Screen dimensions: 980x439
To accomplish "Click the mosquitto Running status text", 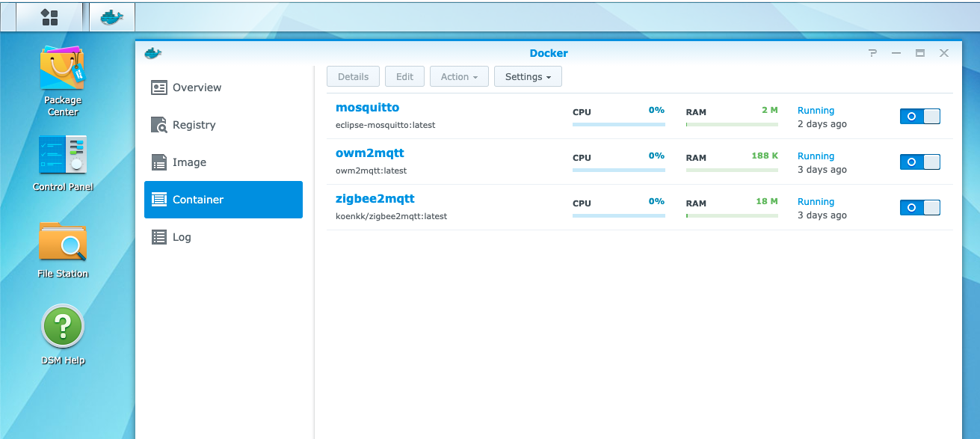I will tap(816, 111).
